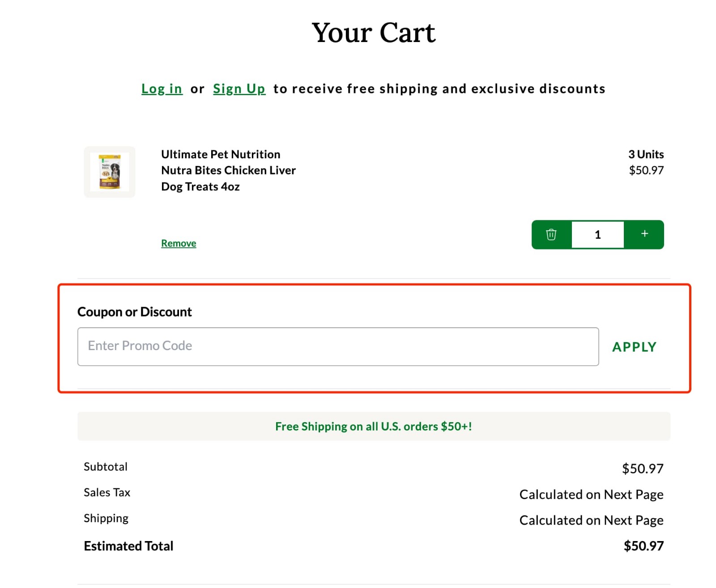Click the Remove link under the product
Screen dimensions: 716x588
click(x=178, y=243)
